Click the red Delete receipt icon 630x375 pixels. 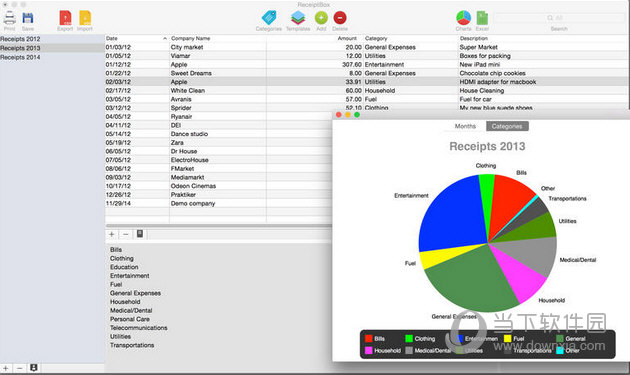tap(340, 18)
